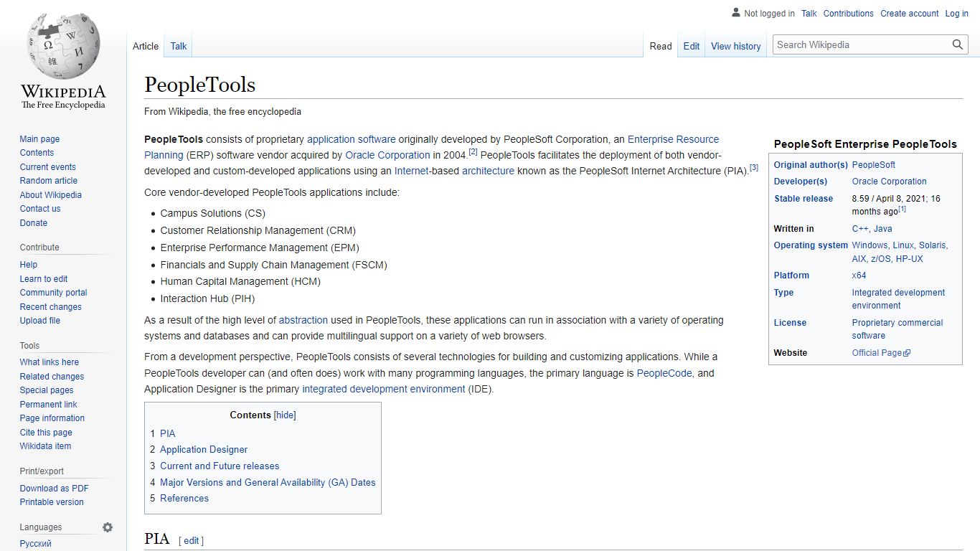Click citation reference [2]
This screenshot has height=551, width=980.
pyautogui.click(x=473, y=151)
